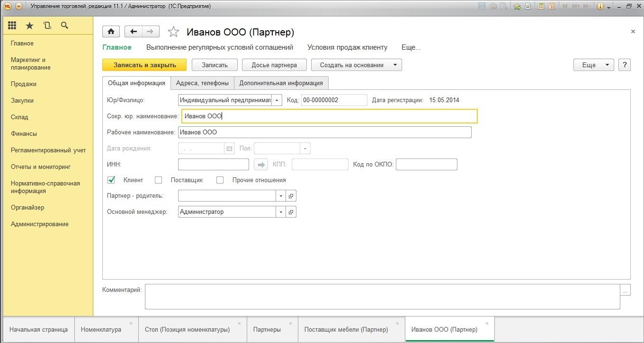Open Выполнение регулярных условий соглашений link
This screenshot has width=644, height=343.
220,47
